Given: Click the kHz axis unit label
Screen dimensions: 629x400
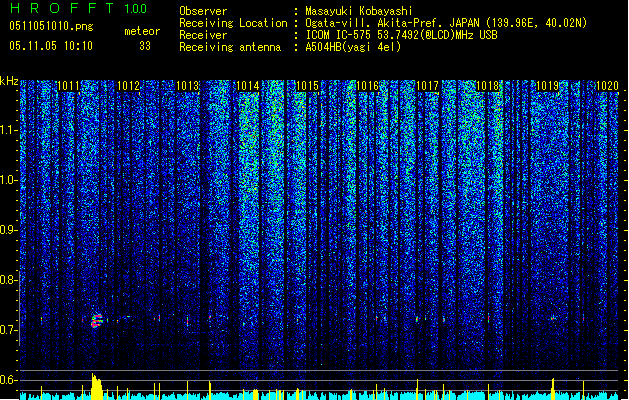Looking at the screenshot, I should [9, 81].
